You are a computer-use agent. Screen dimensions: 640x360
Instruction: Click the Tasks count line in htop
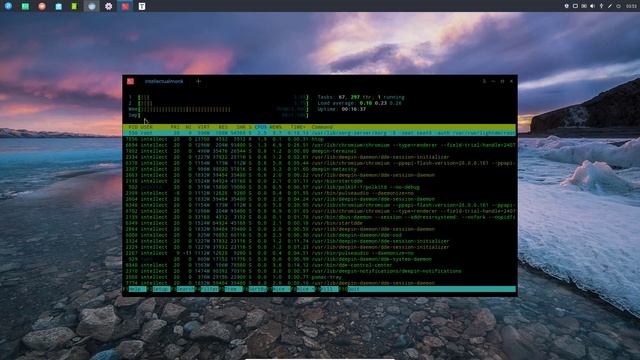361,97
